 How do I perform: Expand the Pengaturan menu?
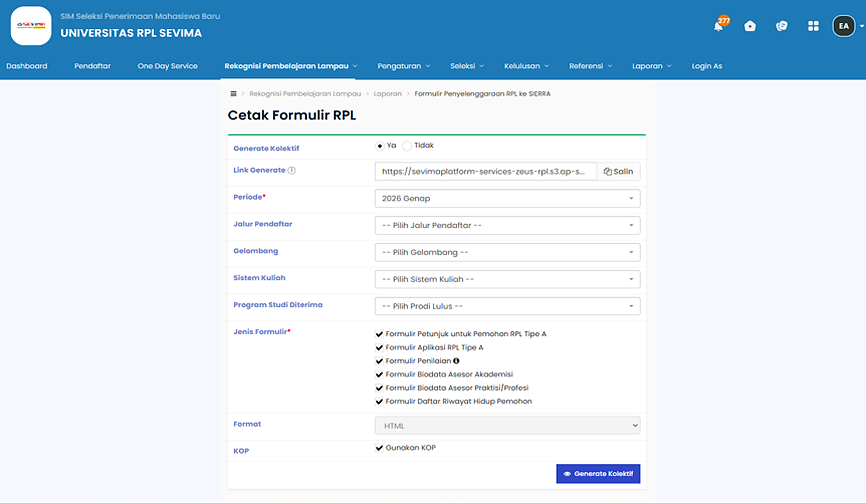click(404, 66)
